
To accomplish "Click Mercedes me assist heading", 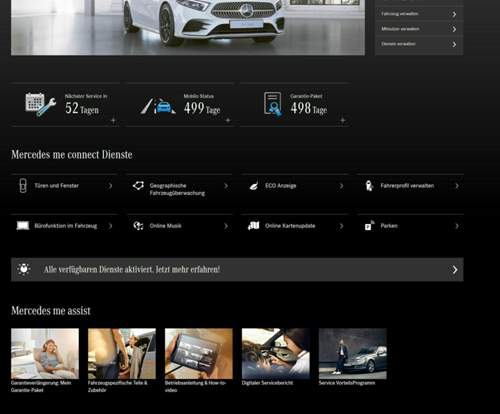I will coord(51,311).
